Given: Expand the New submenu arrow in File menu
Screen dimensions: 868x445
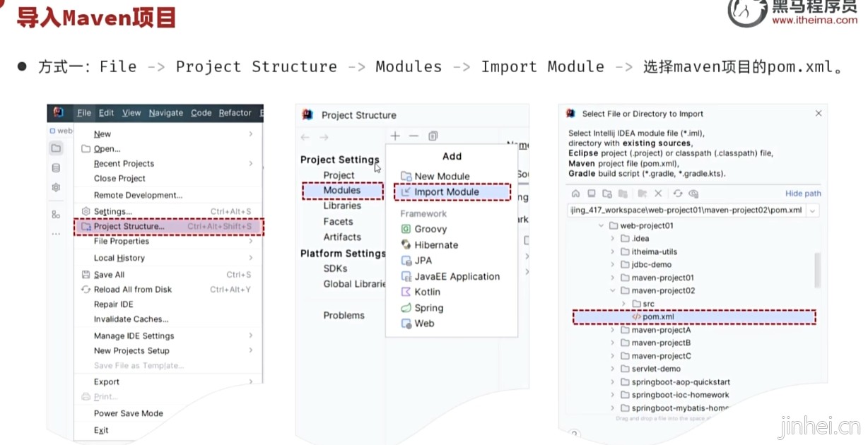Looking at the screenshot, I should point(251,133).
